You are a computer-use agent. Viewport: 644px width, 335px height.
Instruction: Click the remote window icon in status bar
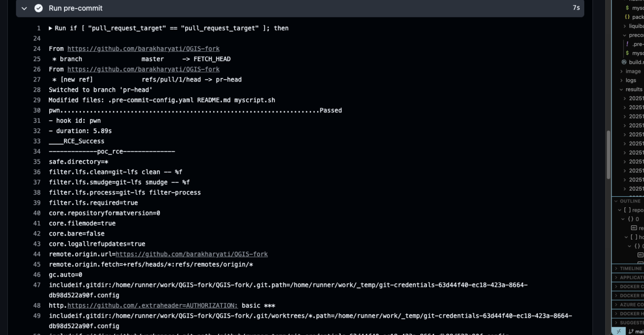[x=618, y=331]
